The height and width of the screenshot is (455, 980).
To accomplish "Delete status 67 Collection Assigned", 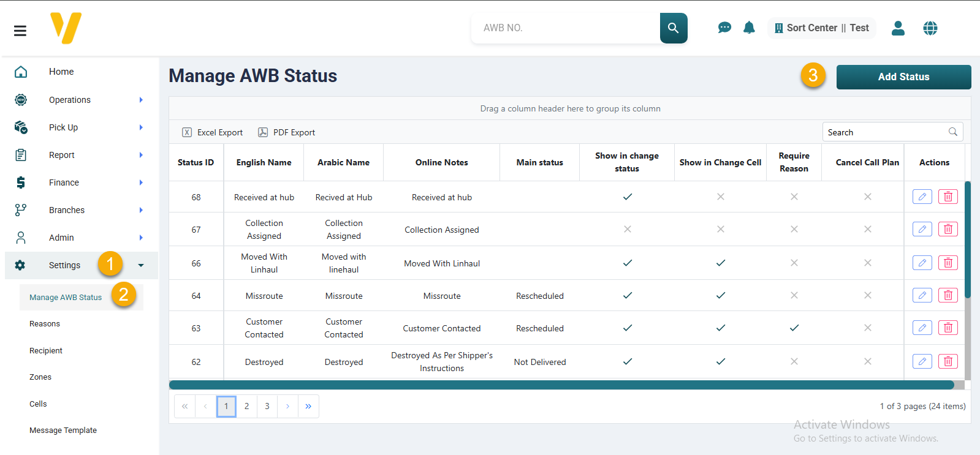I will coord(948,229).
